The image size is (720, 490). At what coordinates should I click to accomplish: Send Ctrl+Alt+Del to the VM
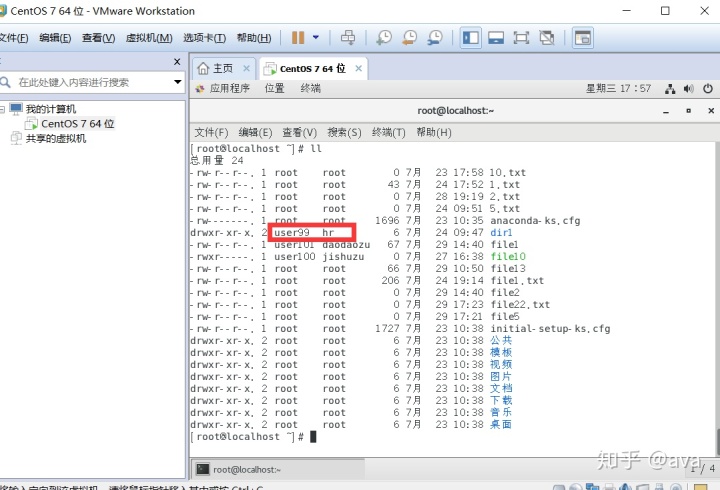pyautogui.click(x=348, y=38)
